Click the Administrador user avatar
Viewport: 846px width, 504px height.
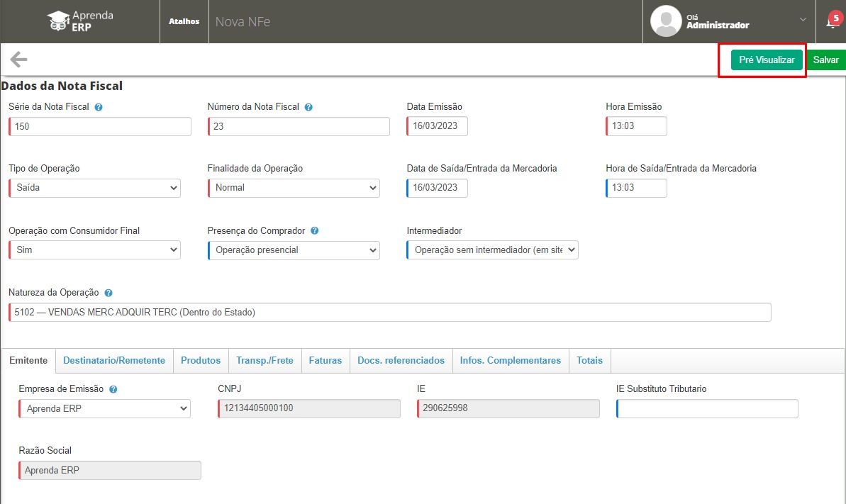point(666,21)
